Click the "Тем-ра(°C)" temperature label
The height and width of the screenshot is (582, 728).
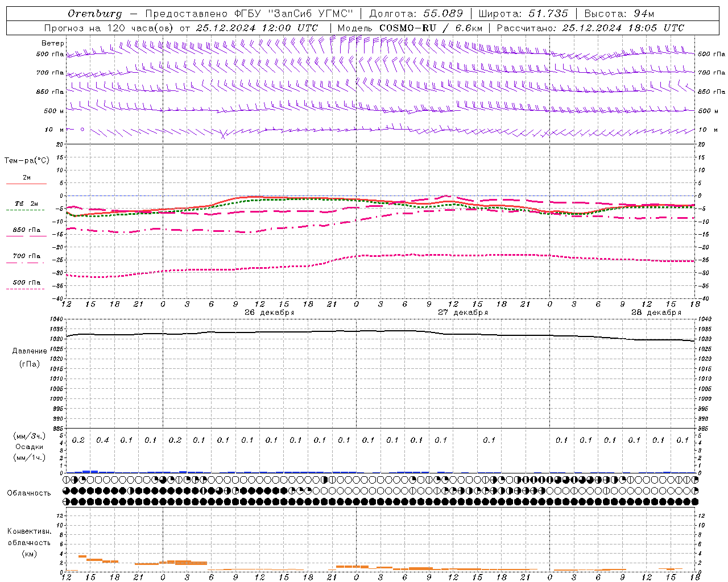[x=27, y=161]
